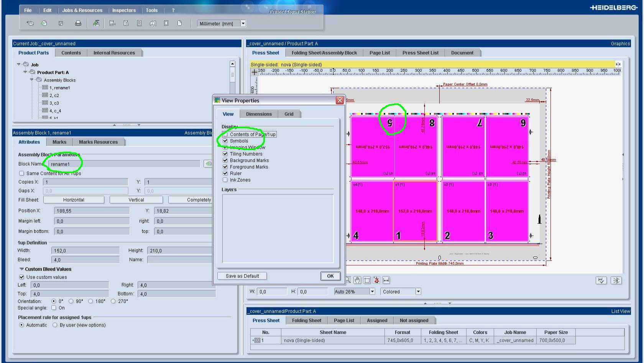This screenshot has height=363, width=644.
Task: Click the red crossed-out tool icon below graphic
Action: 376,280
